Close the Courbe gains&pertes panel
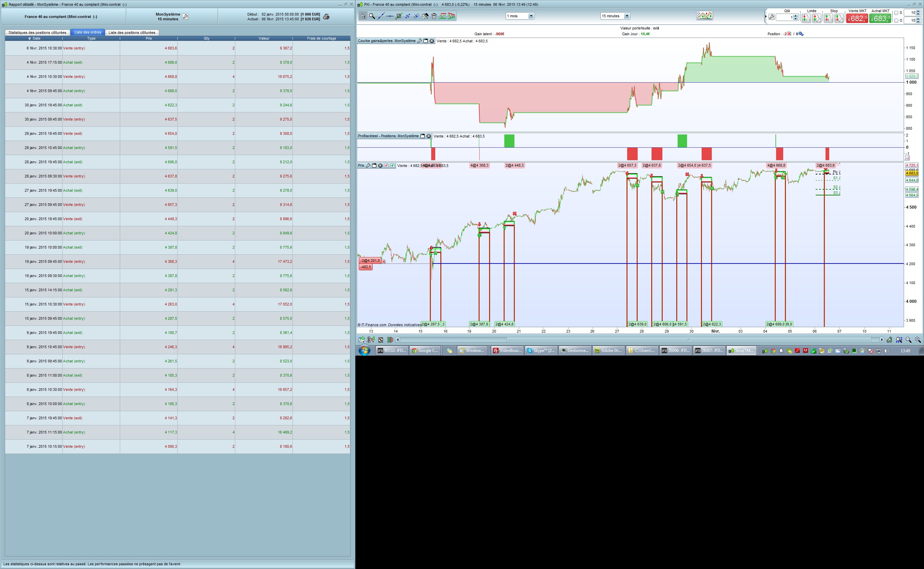Viewport: 924px width, 569px height. 432,41
